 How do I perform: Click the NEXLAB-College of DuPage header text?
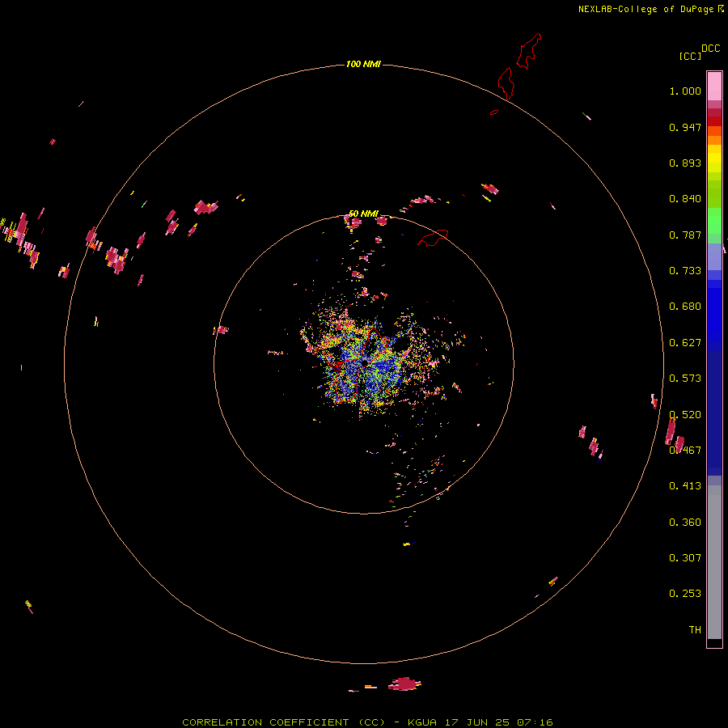650,9
